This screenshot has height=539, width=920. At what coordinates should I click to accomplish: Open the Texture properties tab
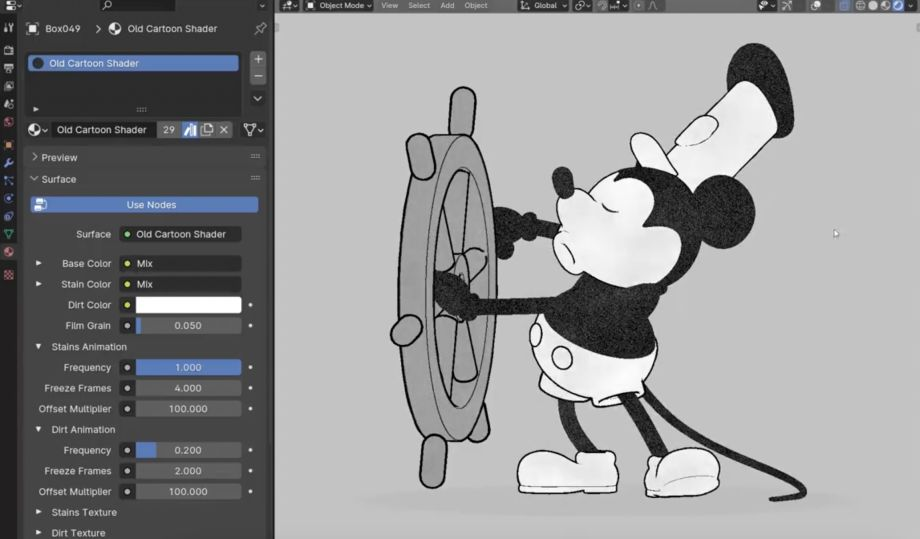9,274
